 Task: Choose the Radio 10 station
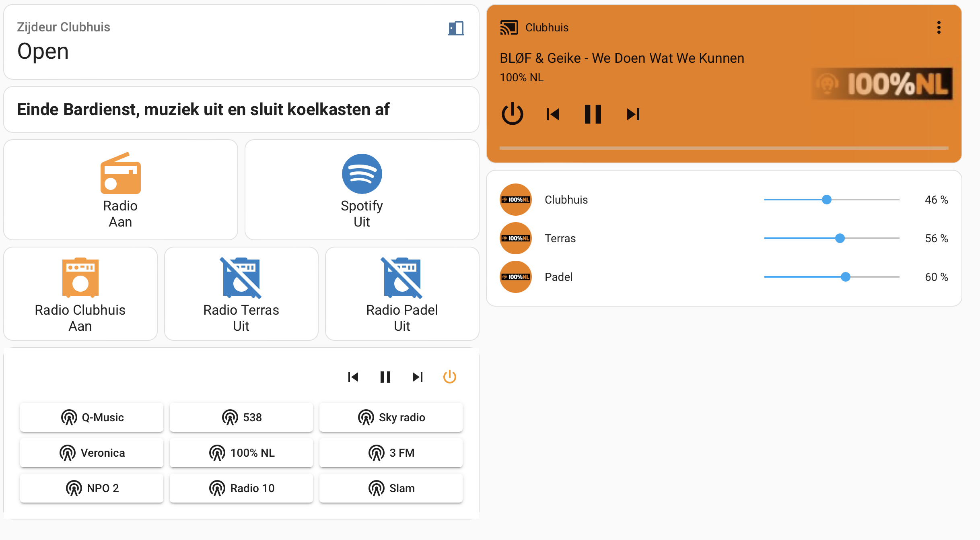tap(241, 488)
